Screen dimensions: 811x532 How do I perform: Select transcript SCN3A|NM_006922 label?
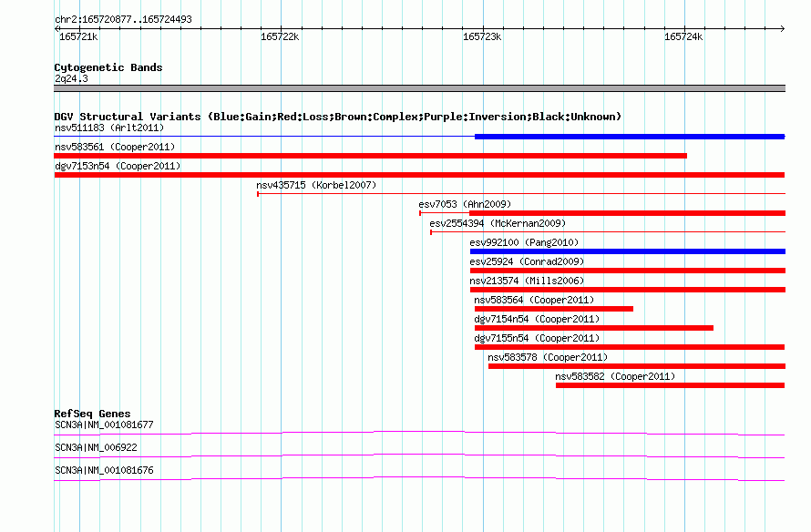96,447
